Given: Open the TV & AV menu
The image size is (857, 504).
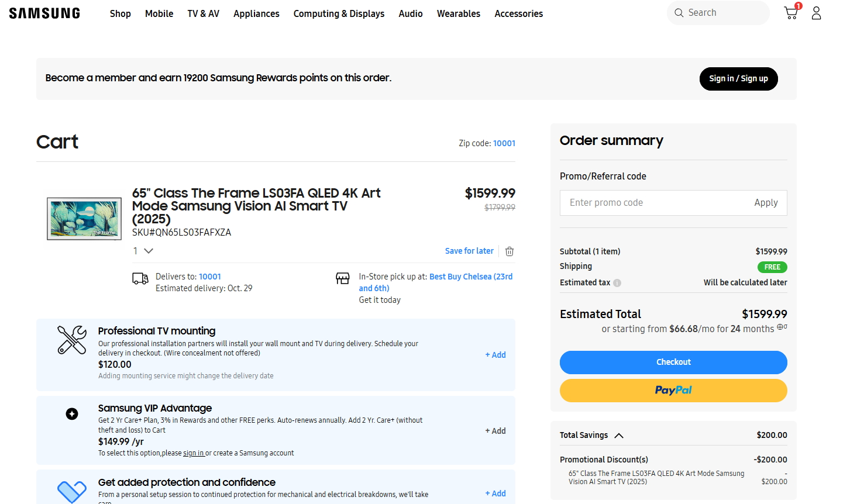Looking at the screenshot, I should coord(203,13).
